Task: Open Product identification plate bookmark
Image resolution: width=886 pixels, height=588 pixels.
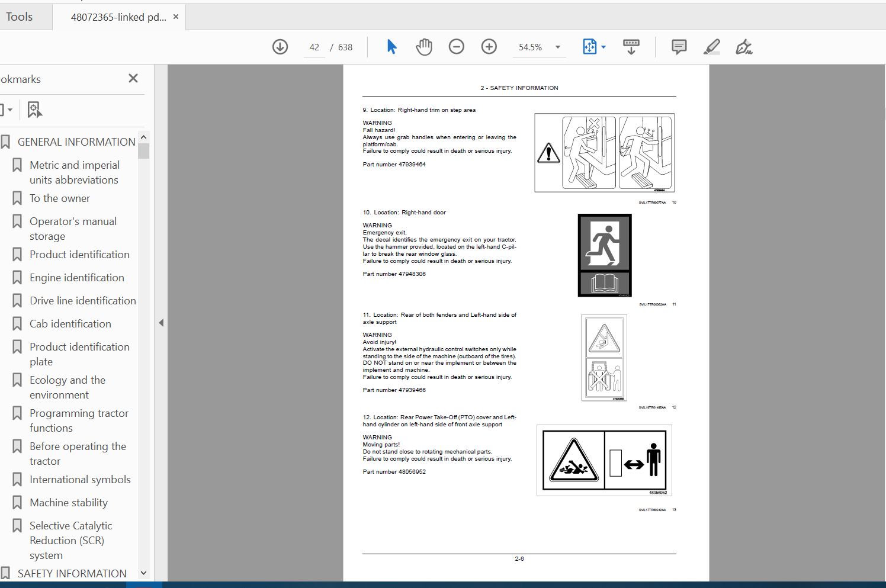Action: pos(79,354)
